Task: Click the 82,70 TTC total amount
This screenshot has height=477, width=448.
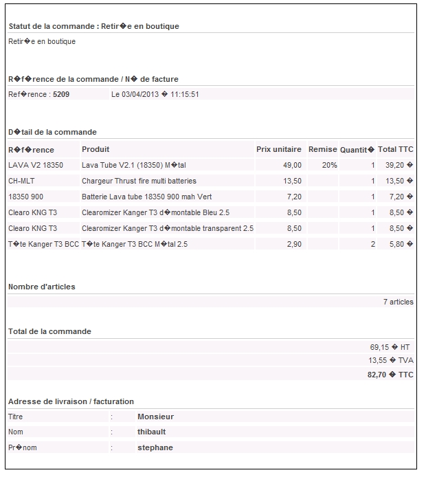Action: click(390, 375)
